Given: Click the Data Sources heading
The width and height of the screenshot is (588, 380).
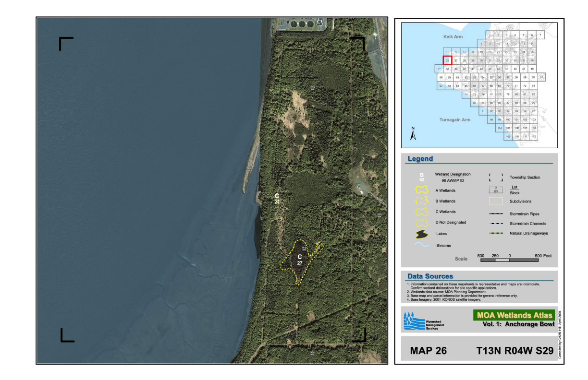Looking at the screenshot, I should 430,276.
